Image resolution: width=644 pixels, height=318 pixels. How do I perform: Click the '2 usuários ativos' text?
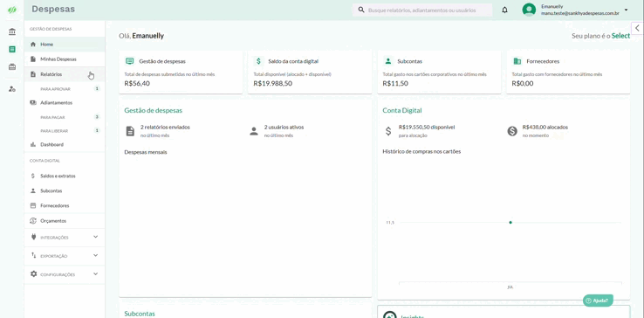(284, 128)
